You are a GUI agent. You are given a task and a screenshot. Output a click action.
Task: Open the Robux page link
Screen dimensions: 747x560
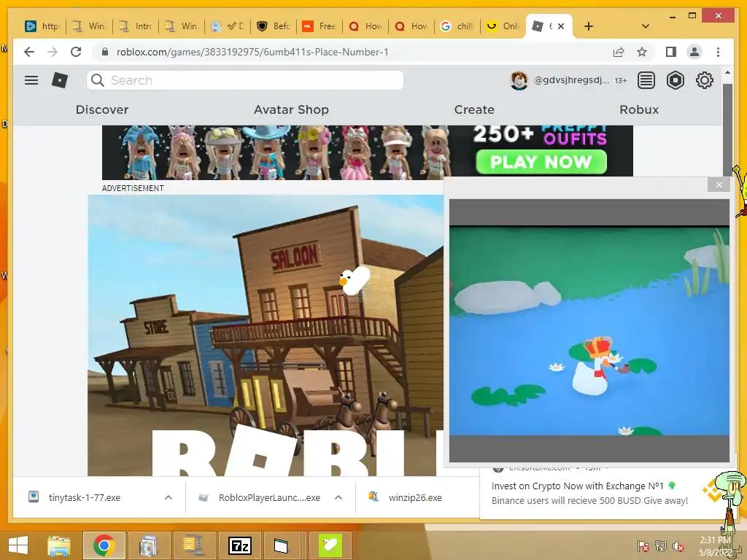[639, 109]
